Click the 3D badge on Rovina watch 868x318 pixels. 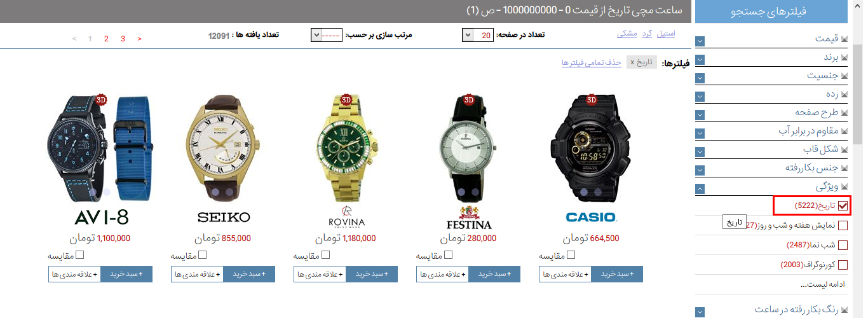click(346, 99)
